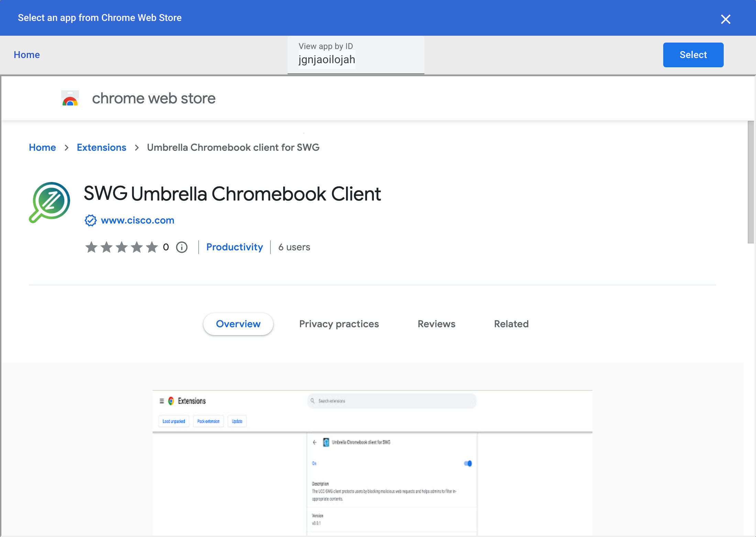756x537 pixels.
Task: Click the extension preview screenshot
Action: (x=373, y=463)
